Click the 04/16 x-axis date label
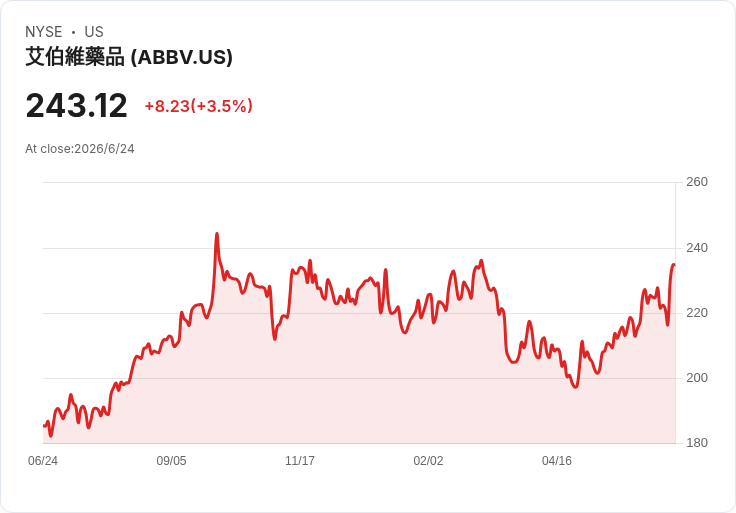Image resolution: width=736 pixels, height=513 pixels. coord(557,461)
